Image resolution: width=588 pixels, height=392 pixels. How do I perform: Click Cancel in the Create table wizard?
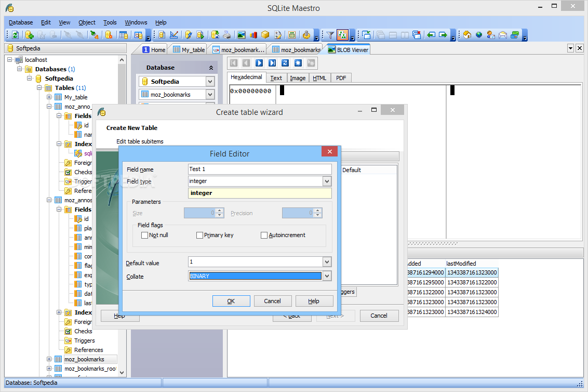pos(379,316)
